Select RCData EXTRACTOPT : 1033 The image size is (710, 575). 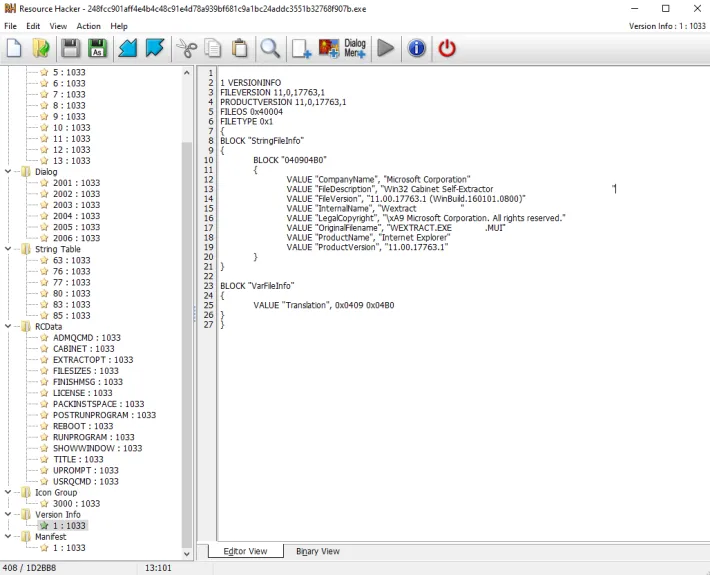pos(93,360)
